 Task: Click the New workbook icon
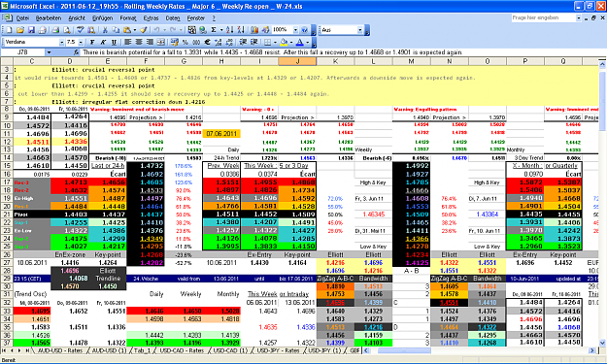tap(9, 30)
